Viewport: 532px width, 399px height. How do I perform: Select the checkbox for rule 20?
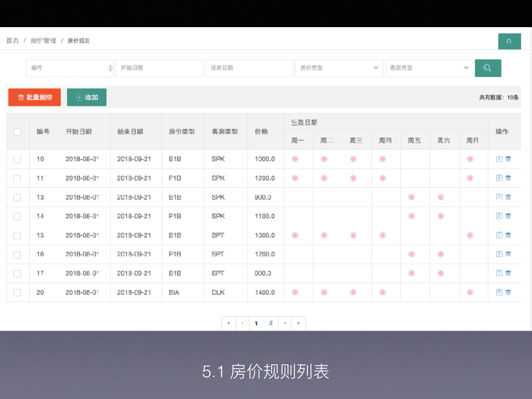(x=17, y=293)
